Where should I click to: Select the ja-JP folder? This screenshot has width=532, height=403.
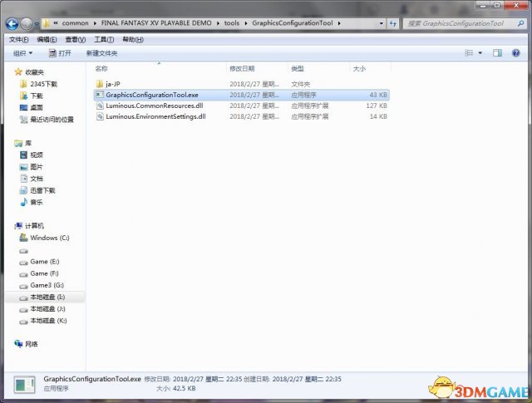pos(113,84)
